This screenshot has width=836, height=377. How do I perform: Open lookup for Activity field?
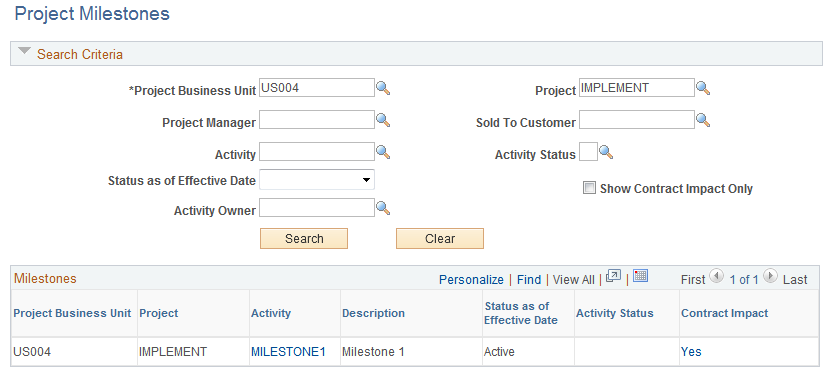[383, 152]
